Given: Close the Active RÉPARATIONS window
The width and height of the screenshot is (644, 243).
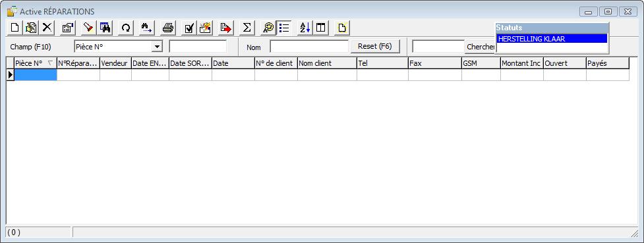Looking at the screenshot, I should (628, 11).
